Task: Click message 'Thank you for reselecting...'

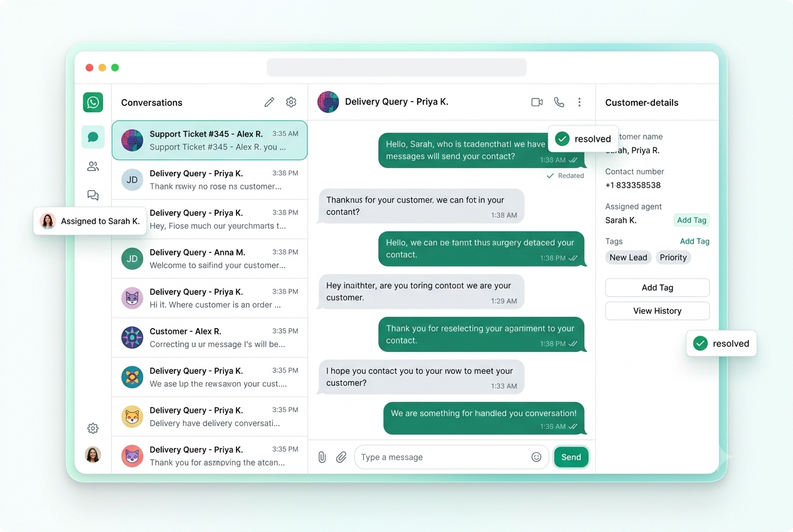Action: click(x=482, y=334)
